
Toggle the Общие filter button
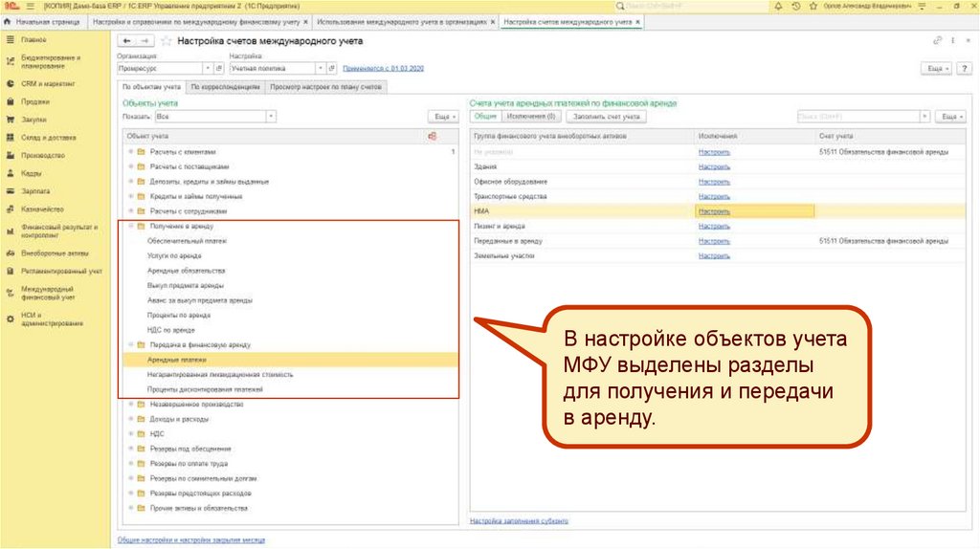485,116
